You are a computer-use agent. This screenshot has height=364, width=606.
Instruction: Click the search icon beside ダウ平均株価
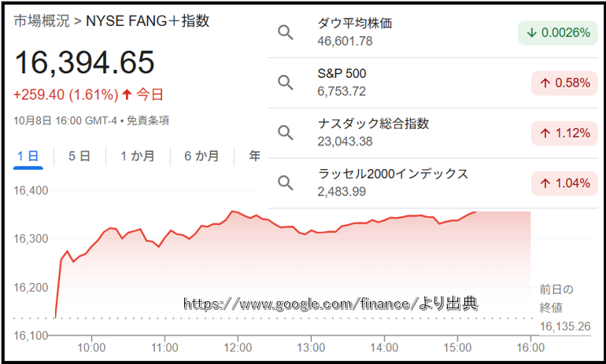(286, 32)
